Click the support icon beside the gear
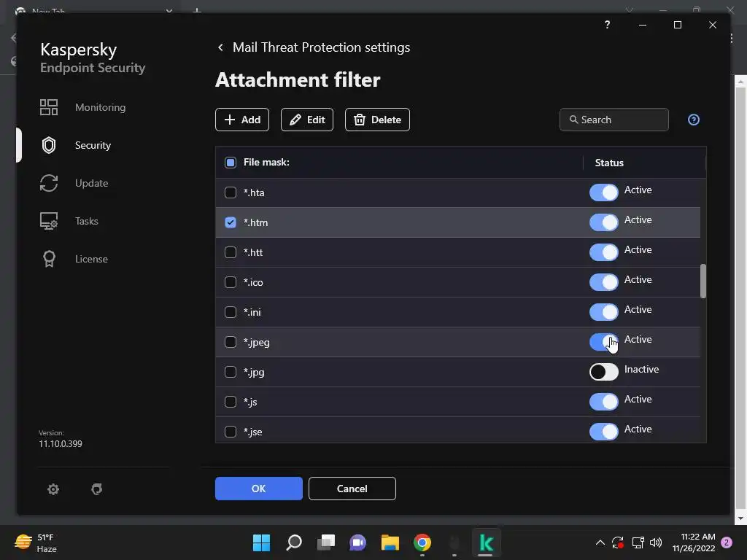The height and width of the screenshot is (560, 747). coord(97,489)
